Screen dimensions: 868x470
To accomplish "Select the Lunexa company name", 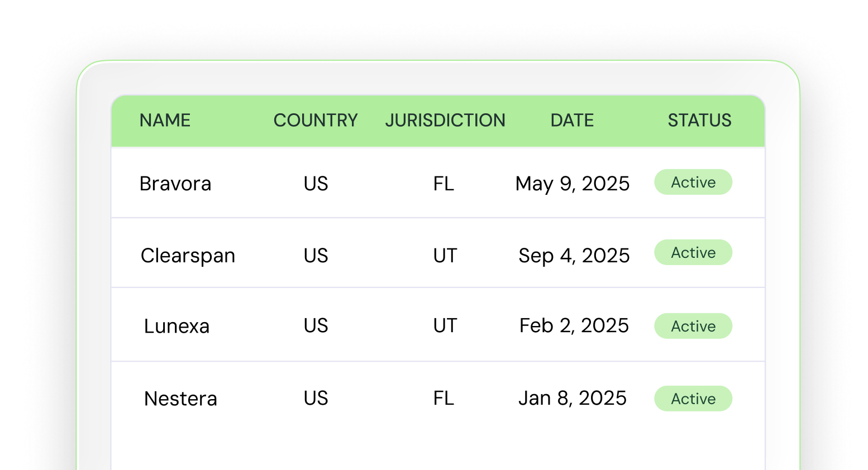I will 177,326.
